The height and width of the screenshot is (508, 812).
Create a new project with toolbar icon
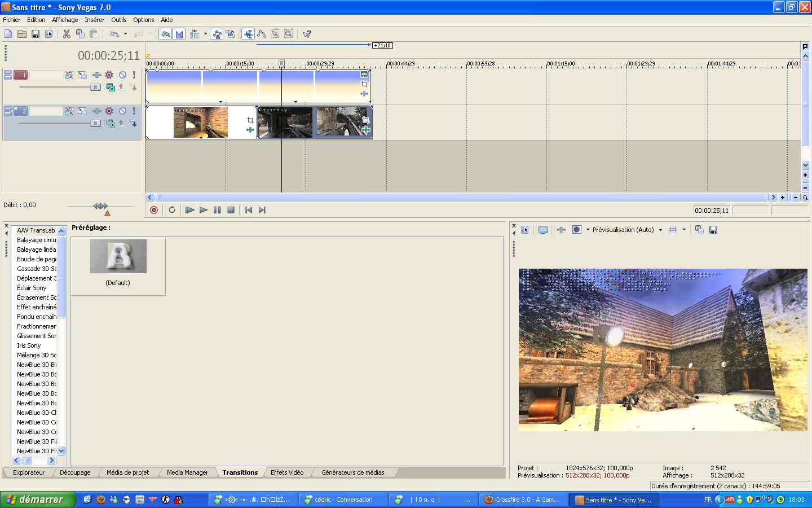(8, 34)
